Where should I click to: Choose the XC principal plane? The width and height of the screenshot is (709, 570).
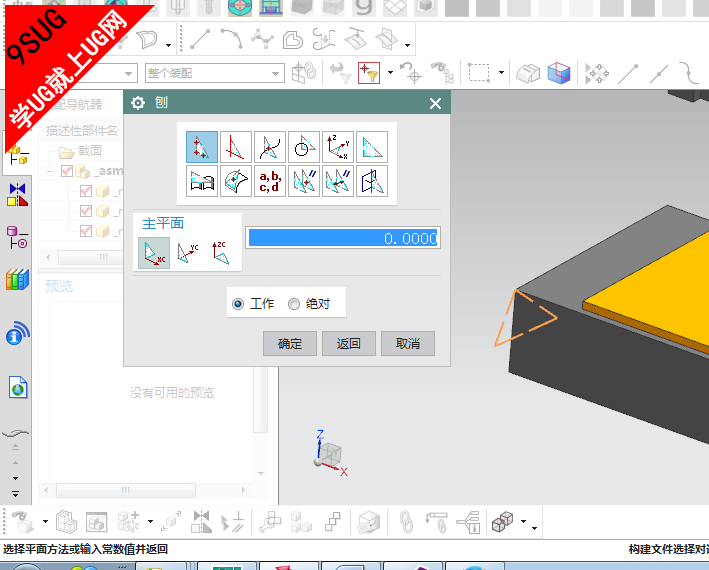(x=154, y=253)
